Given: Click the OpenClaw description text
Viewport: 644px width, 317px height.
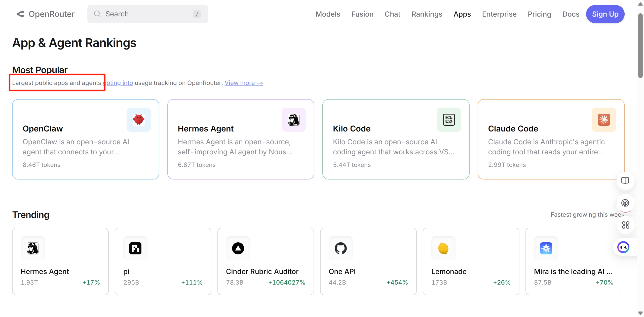Looking at the screenshot, I should [76, 147].
